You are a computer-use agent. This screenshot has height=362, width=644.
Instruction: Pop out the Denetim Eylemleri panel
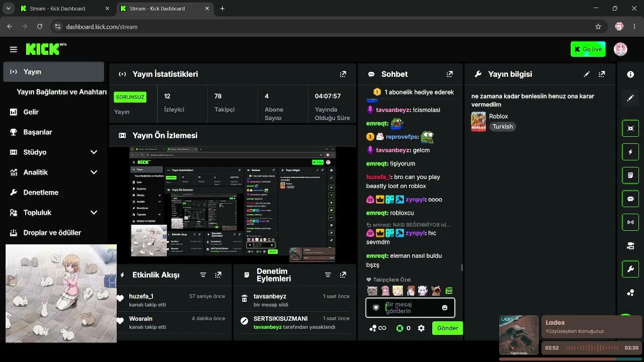pos(343,275)
